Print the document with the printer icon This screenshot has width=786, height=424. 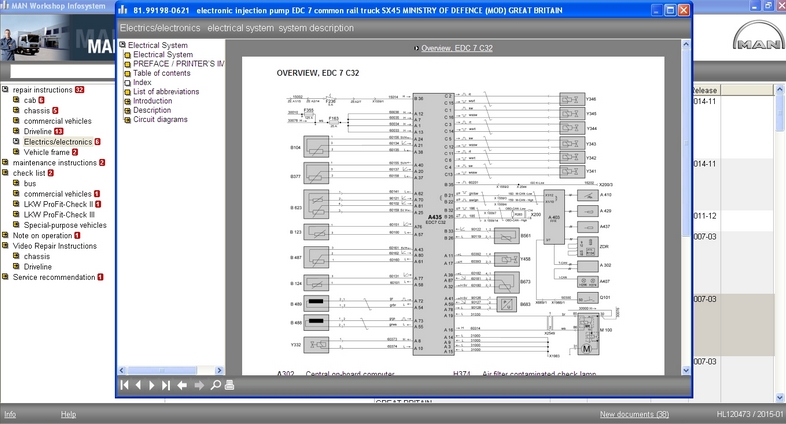pos(230,385)
